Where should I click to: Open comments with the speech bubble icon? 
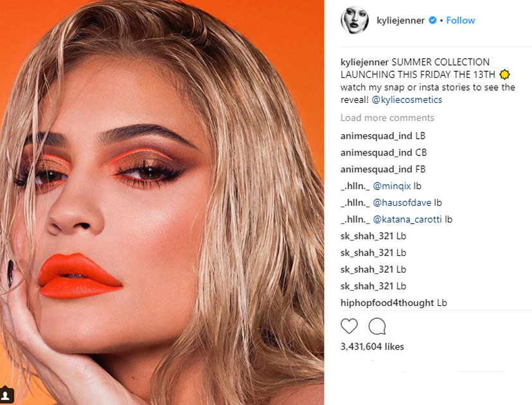[377, 326]
